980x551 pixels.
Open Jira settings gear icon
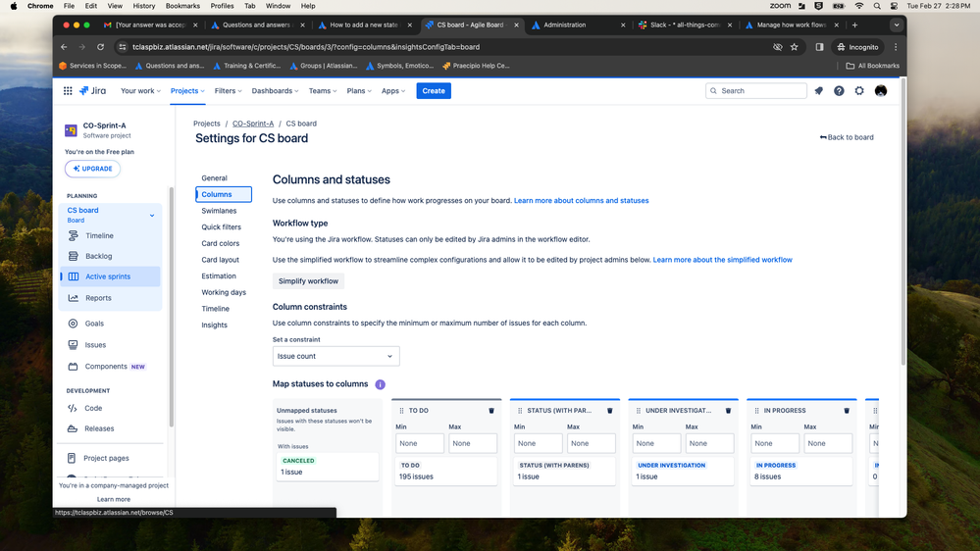click(x=859, y=90)
